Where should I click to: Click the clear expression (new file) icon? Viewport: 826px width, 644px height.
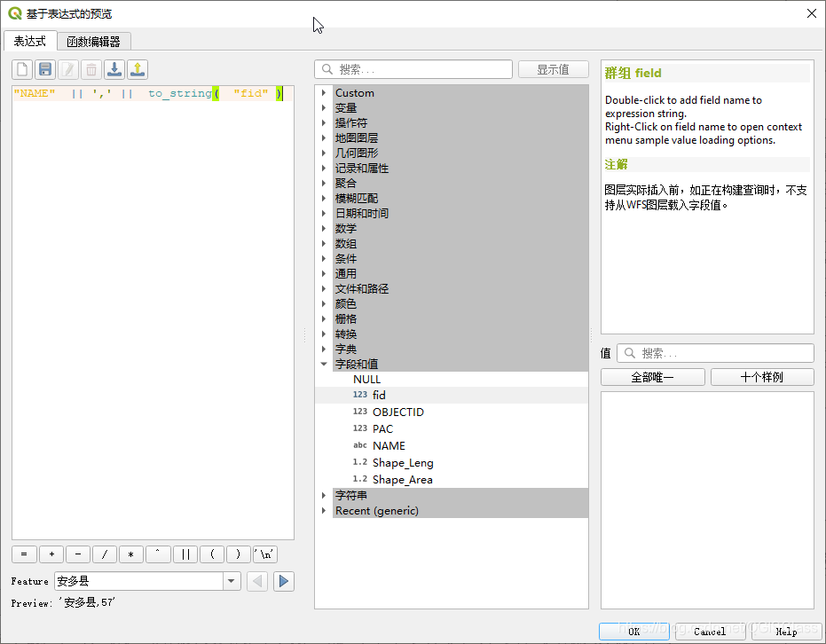pos(23,69)
